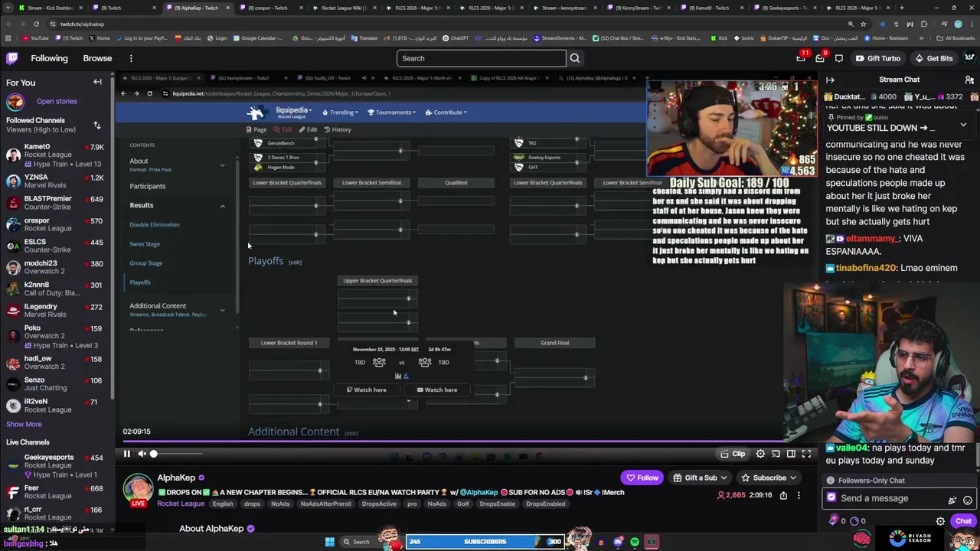Pause the stream video

tap(127, 454)
